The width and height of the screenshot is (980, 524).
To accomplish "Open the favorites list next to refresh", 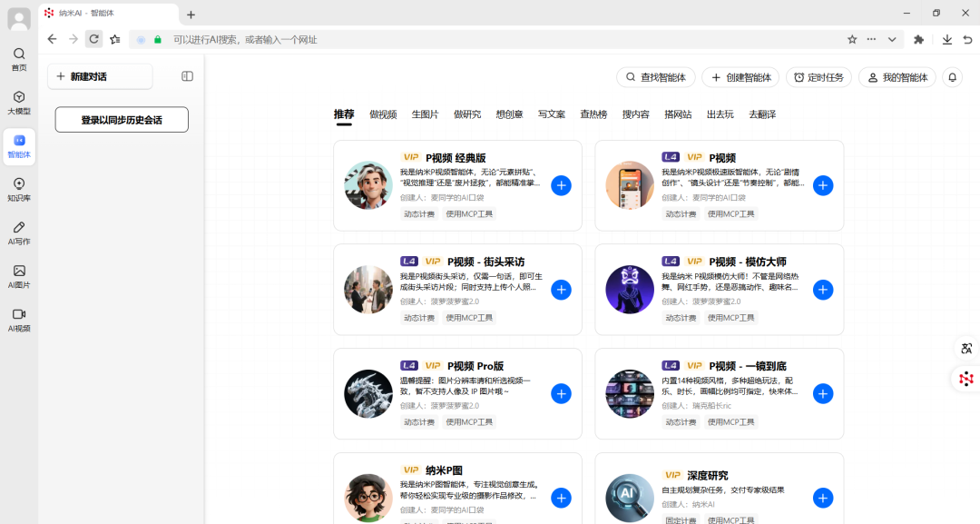I will [x=115, y=39].
